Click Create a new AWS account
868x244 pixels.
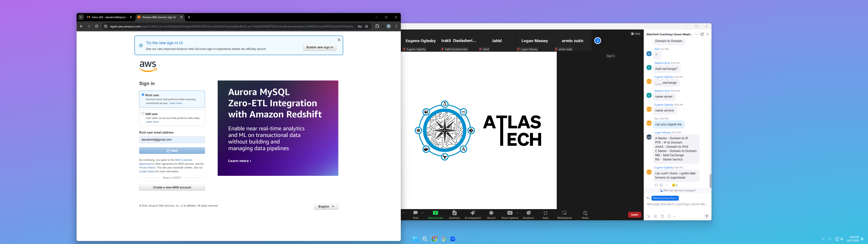pyautogui.click(x=172, y=187)
